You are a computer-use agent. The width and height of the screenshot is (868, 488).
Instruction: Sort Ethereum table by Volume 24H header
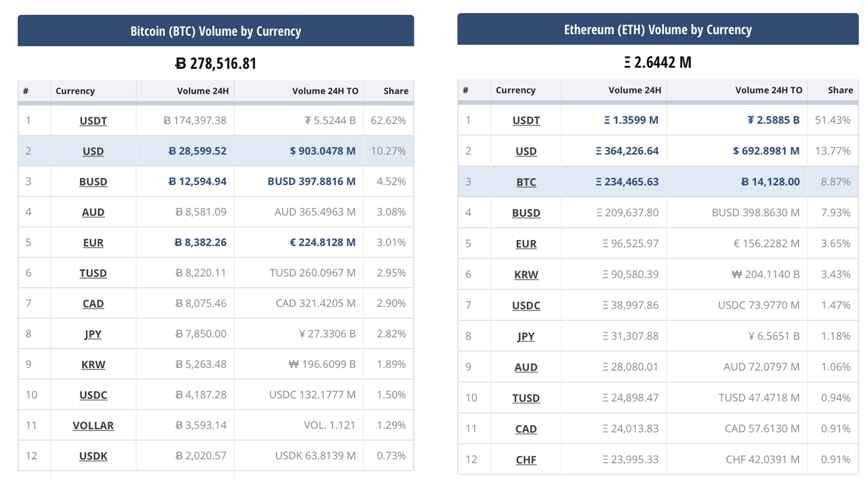click(x=635, y=90)
